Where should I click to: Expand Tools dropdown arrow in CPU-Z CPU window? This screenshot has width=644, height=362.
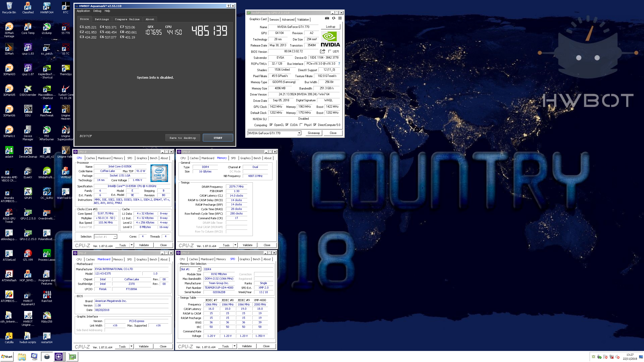coord(132,245)
